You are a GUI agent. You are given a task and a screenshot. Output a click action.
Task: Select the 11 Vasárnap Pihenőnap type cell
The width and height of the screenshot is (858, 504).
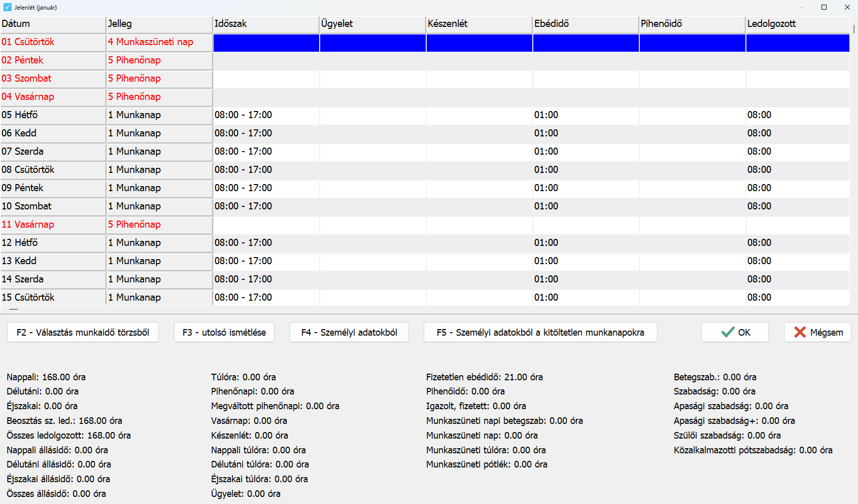pyautogui.click(x=159, y=225)
